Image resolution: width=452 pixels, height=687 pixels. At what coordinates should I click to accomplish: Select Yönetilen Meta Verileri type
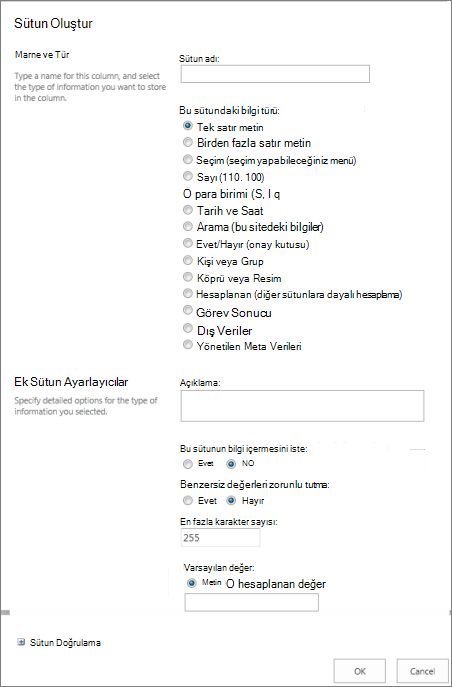pos(188,345)
